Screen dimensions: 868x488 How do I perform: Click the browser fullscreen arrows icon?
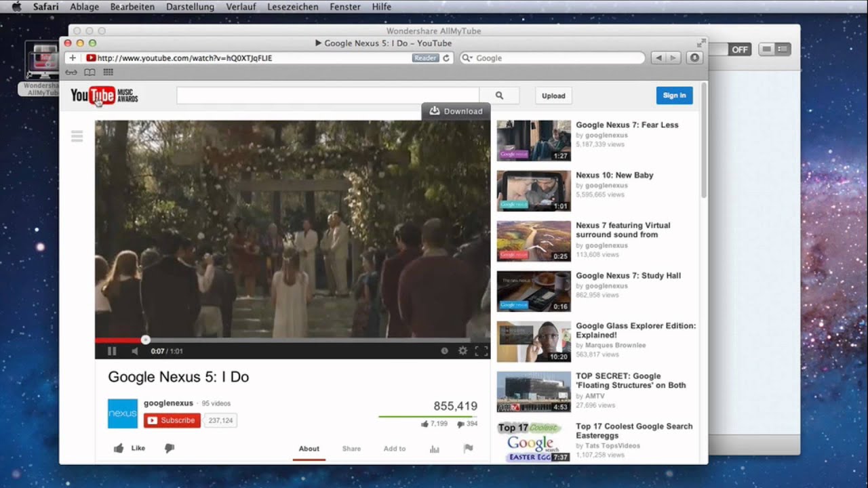(x=701, y=43)
